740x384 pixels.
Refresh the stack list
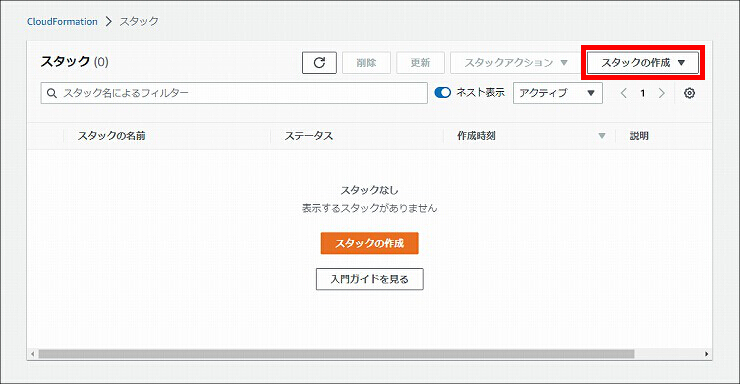[319, 63]
